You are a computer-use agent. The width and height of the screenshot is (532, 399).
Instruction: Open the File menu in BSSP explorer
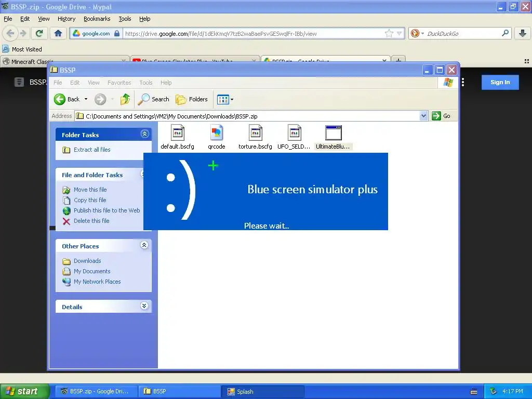[x=58, y=83]
